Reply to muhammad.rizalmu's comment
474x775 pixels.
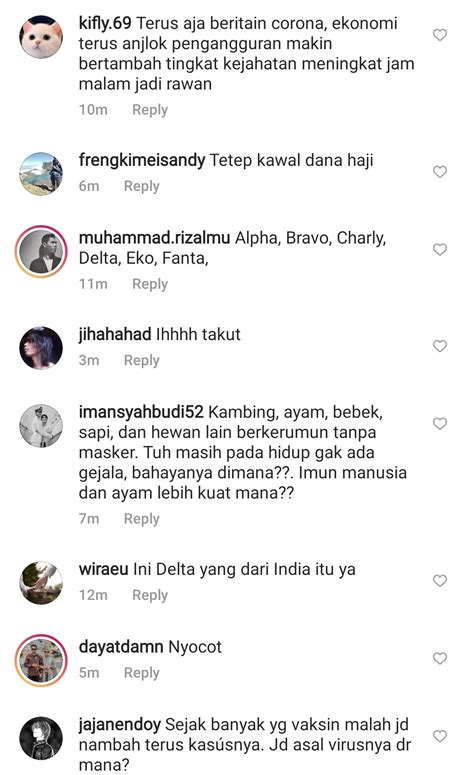150,284
